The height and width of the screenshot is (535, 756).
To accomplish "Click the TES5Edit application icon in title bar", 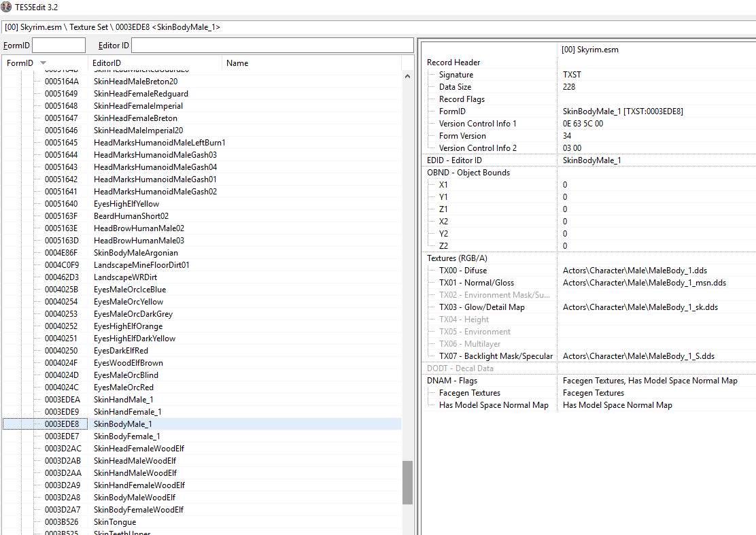I will tap(6, 7).
